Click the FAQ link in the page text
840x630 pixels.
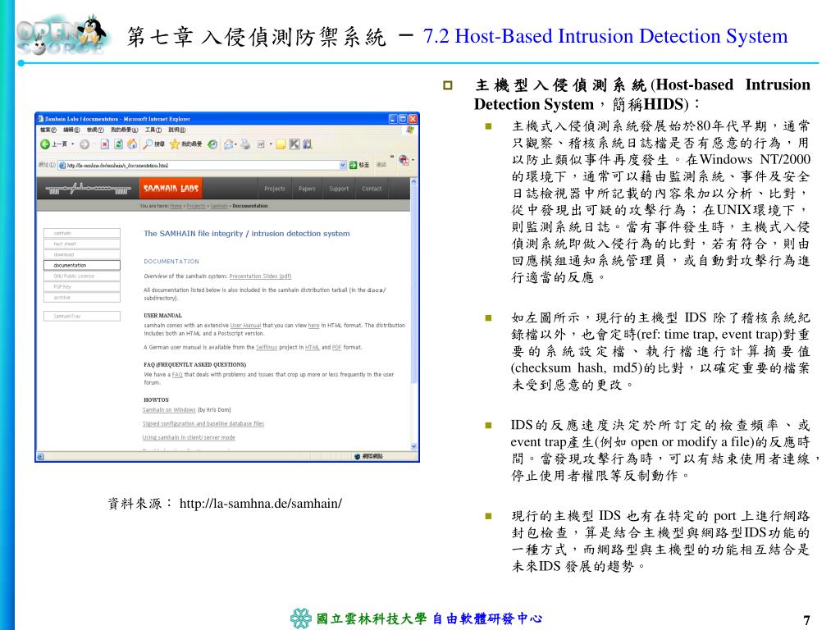tap(177, 374)
